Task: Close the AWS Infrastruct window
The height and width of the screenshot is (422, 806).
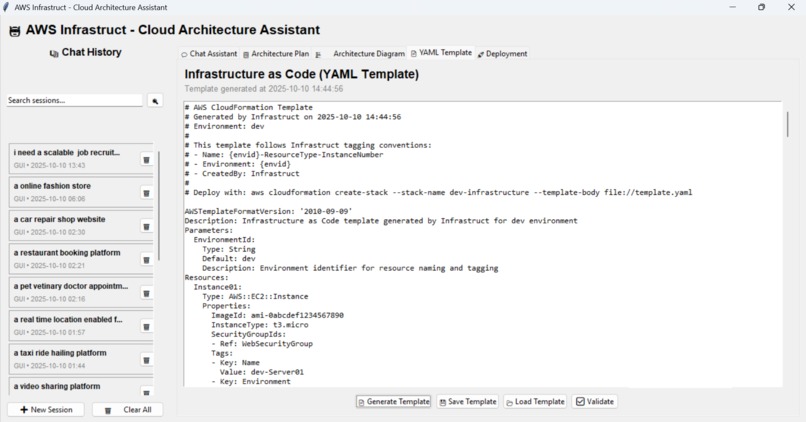Action: tap(791, 7)
